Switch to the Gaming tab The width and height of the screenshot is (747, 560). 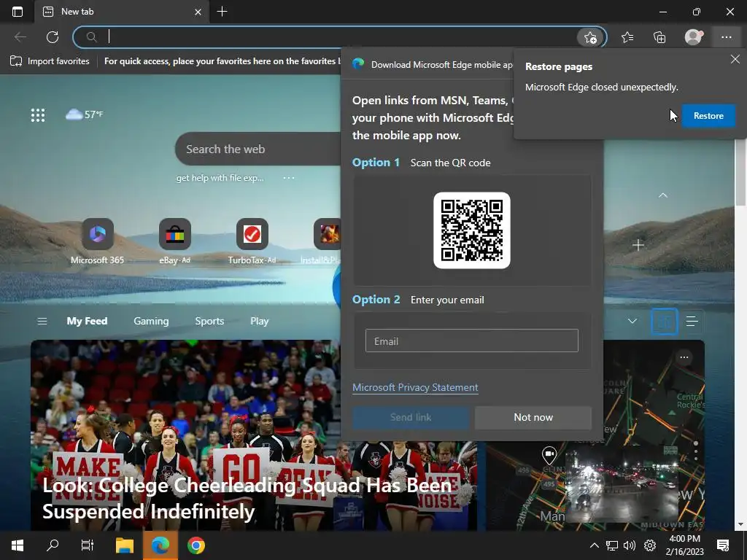pyautogui.click(x=151, y=321)
